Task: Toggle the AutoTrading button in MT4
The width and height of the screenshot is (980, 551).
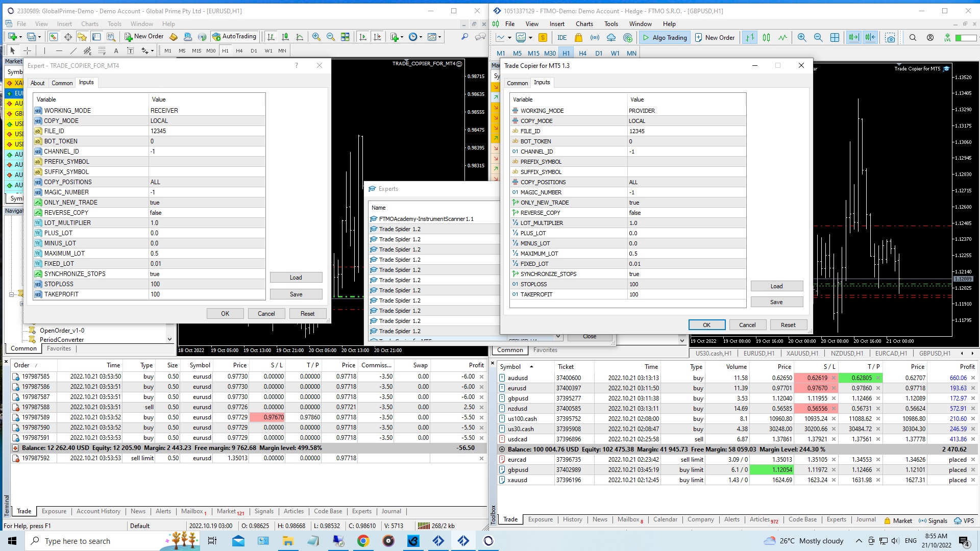Action: point(234,36)
